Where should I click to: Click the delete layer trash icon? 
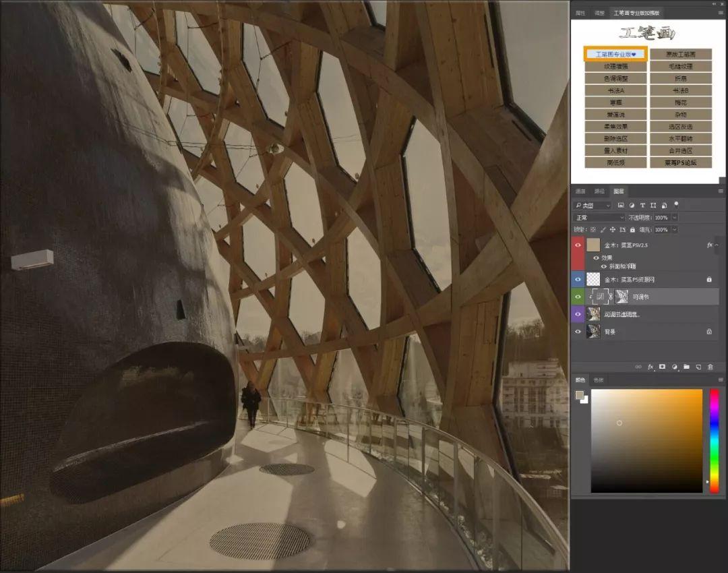(710, 367)
